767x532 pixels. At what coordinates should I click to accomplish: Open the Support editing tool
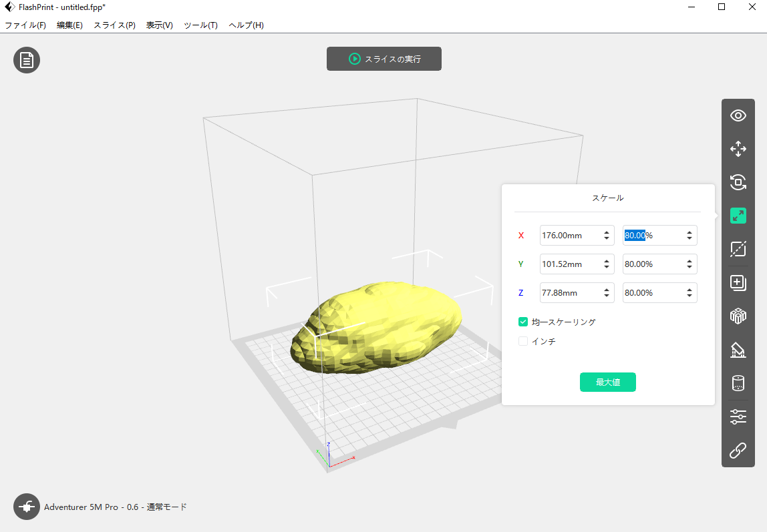pos(738,350)
